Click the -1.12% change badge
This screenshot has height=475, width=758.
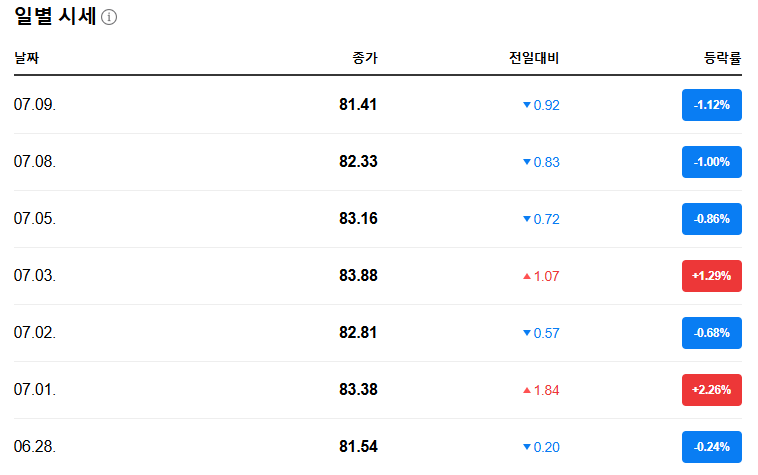click(x=712, y=105)
